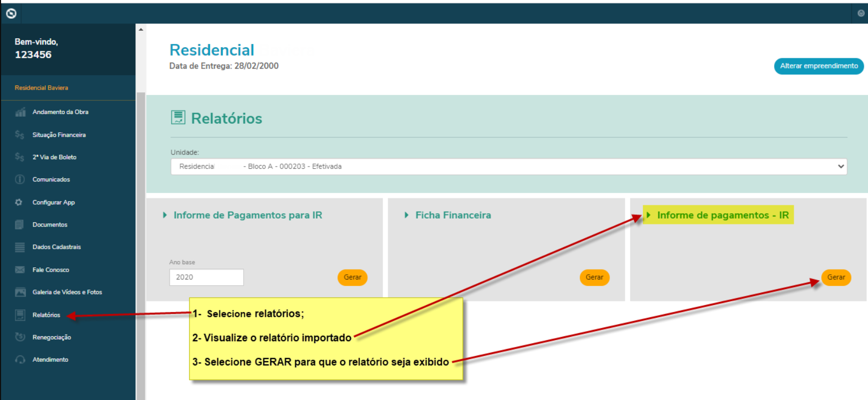Click the Galeria de Vídeos e Fotos image icon
Viewport: 868px width, 400px height.
click(x=20, y=292)
